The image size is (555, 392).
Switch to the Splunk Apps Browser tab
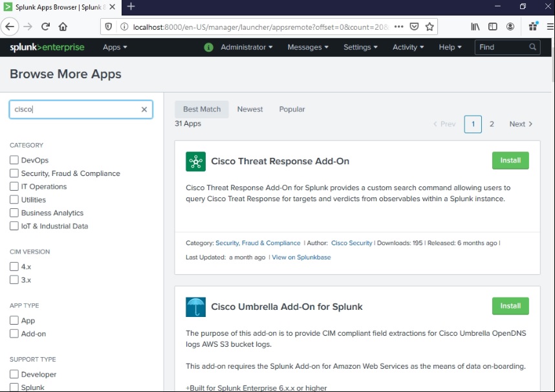pyautogui.click(x=61, y=7)
